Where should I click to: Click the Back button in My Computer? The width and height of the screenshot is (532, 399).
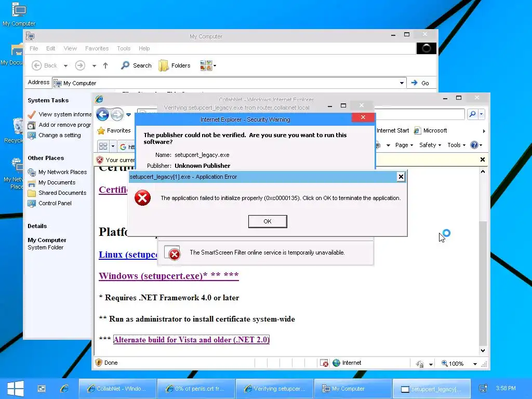(44, 65)
